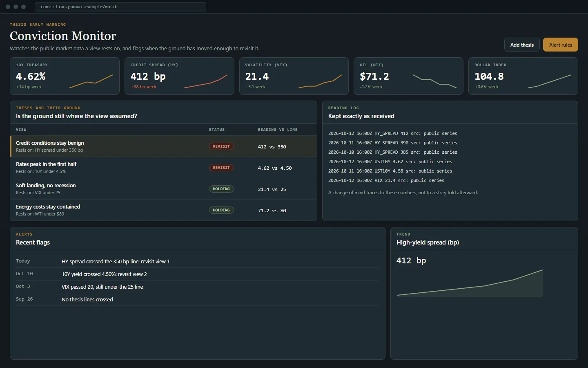Click the '21.4 vs 25' reading
The width and height of the screenshot is (588, 368).
[x=272, y=189]
